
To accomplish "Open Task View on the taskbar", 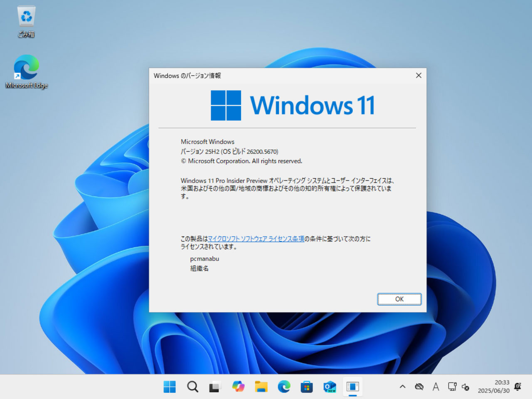I will (x=215, y=387).
